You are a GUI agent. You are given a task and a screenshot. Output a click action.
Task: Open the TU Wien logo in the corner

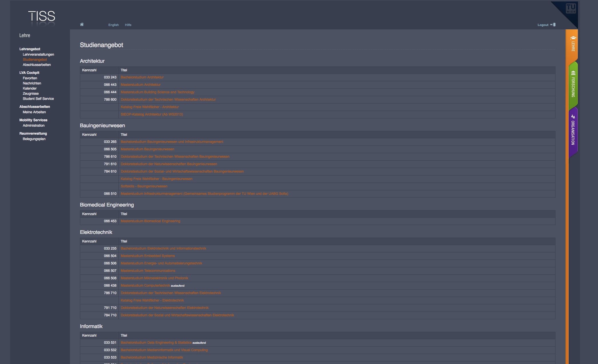(571, 8)
